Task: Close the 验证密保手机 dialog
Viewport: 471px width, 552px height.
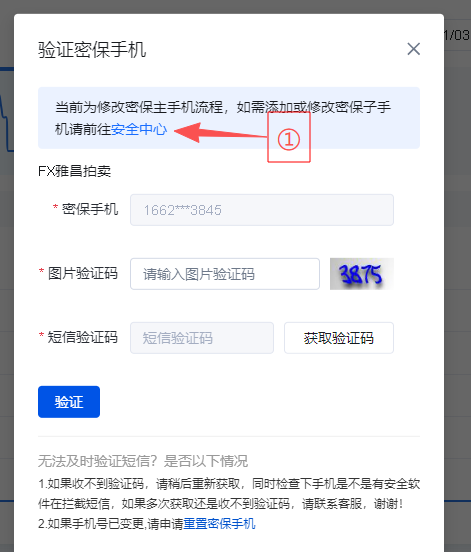Action: tap(414, 49)
